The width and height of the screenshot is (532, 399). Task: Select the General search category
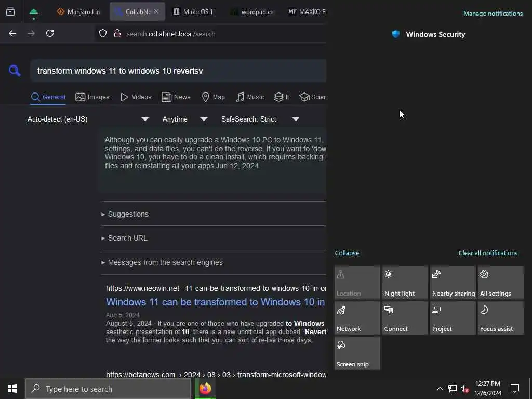[x=48, y=97]
